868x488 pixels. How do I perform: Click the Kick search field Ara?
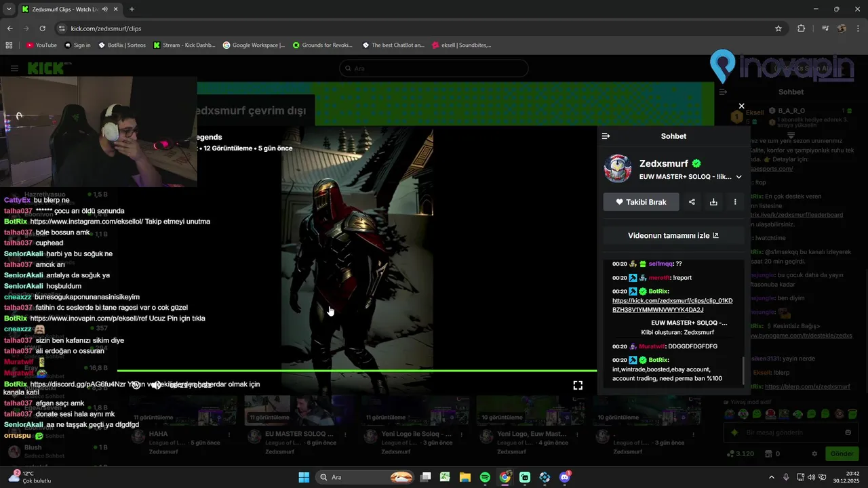[434, 68]
